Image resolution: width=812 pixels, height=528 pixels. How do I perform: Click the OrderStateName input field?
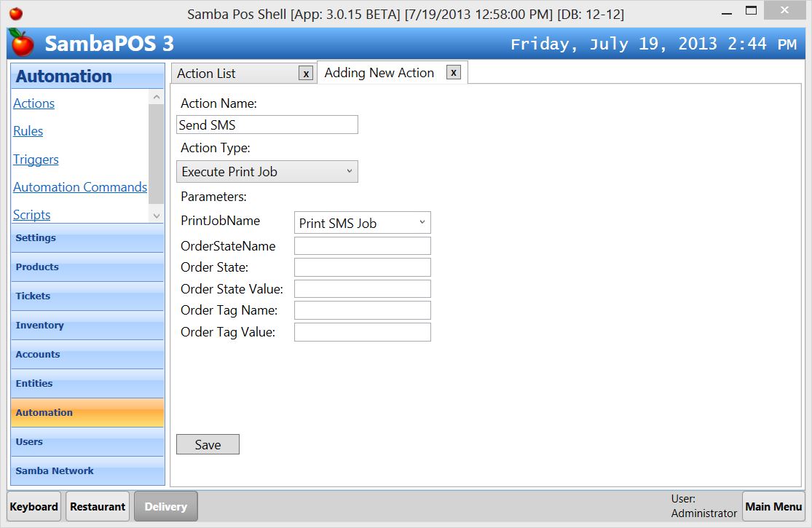tap(362, 245)
